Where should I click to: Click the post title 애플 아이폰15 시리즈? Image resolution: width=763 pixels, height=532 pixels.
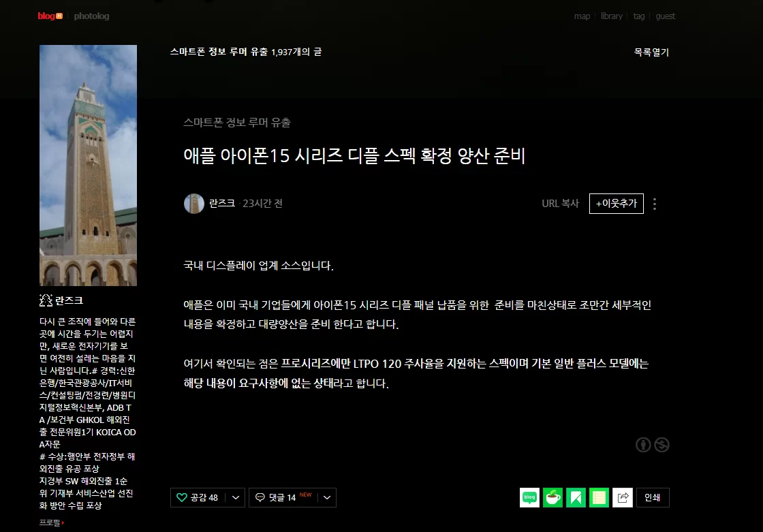click(354, 156)
